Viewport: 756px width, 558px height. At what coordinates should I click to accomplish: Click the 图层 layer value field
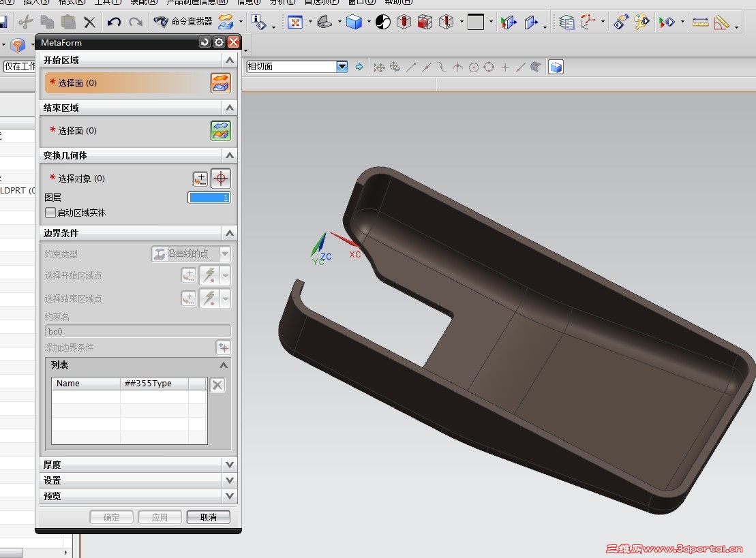pos(209,198)
